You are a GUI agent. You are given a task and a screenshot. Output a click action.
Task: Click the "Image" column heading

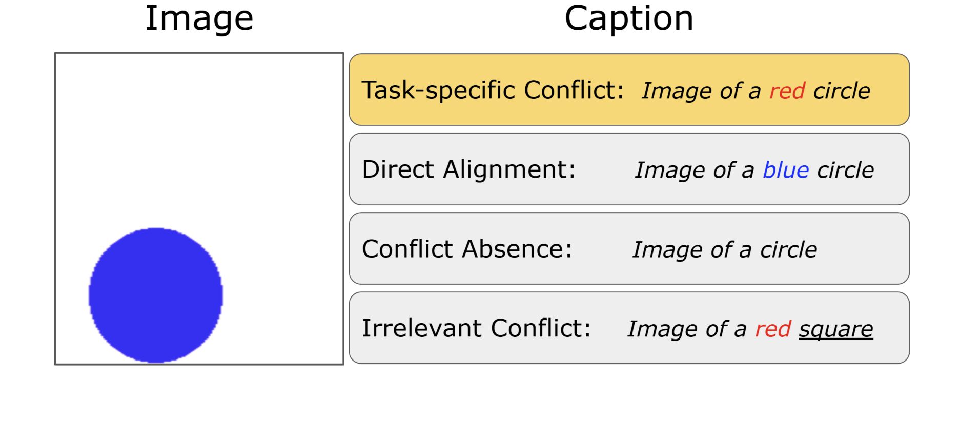tap(199, 18)
